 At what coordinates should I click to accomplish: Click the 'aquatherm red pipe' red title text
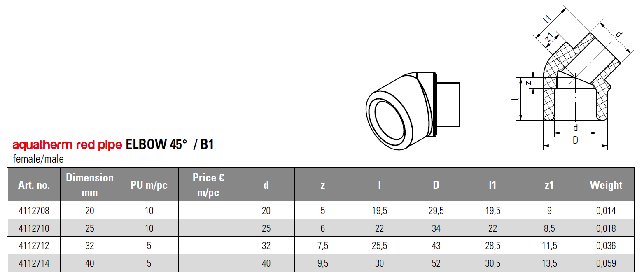[67, 145]
